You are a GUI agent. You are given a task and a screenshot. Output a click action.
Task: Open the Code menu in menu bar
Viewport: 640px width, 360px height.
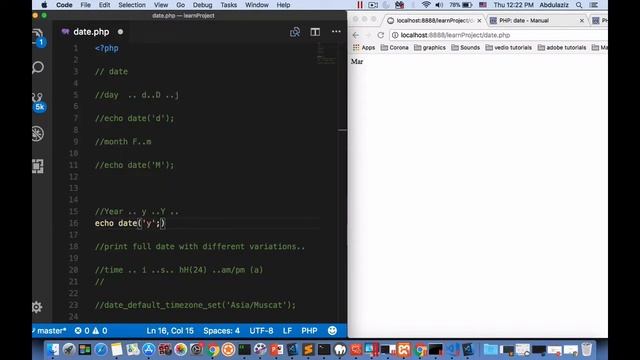coord(64,5)
